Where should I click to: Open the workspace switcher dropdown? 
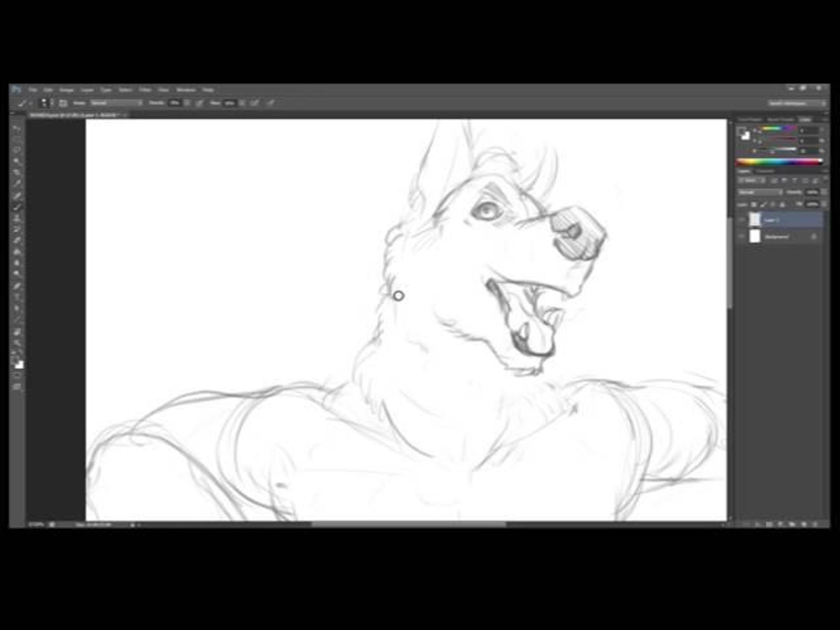797,103
